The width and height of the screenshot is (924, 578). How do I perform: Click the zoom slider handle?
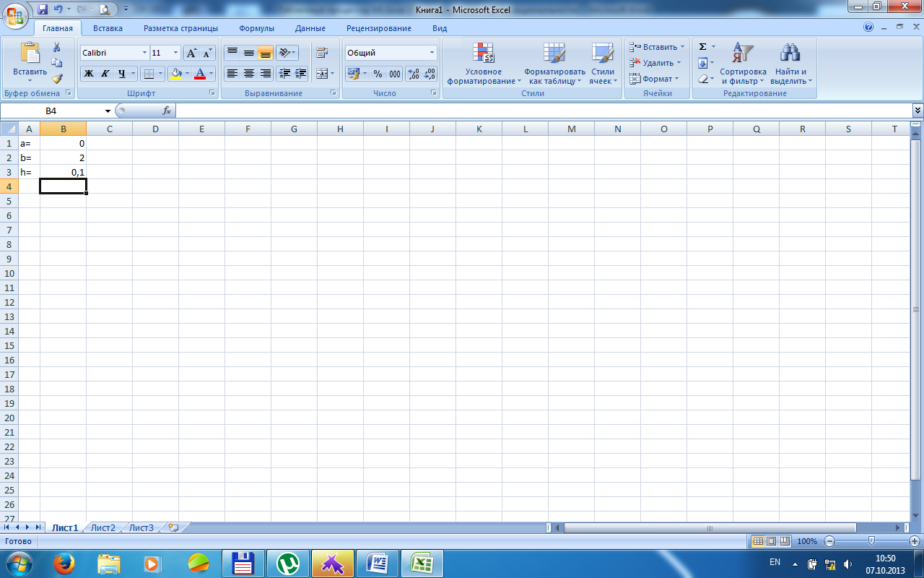(x=871, y=540)
